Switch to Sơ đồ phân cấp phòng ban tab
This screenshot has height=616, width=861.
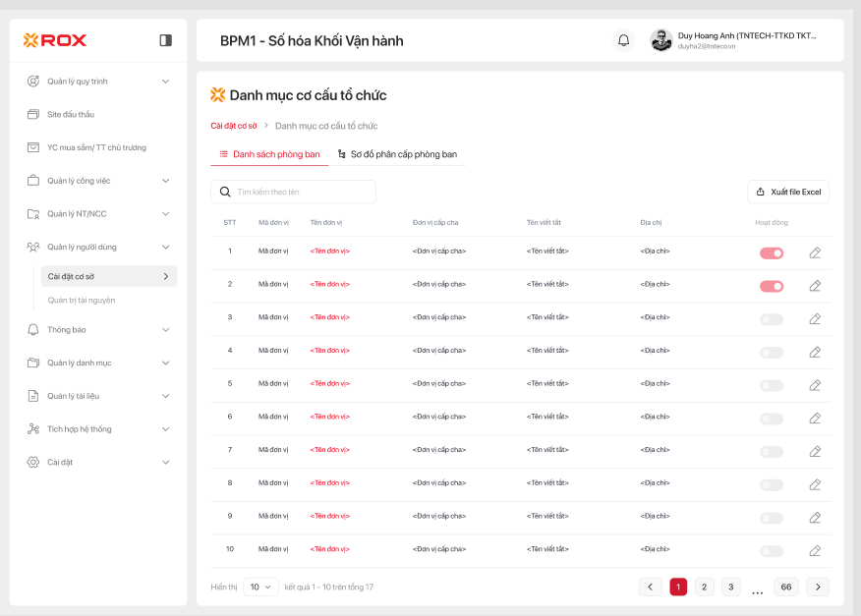[x=397, y=154]
